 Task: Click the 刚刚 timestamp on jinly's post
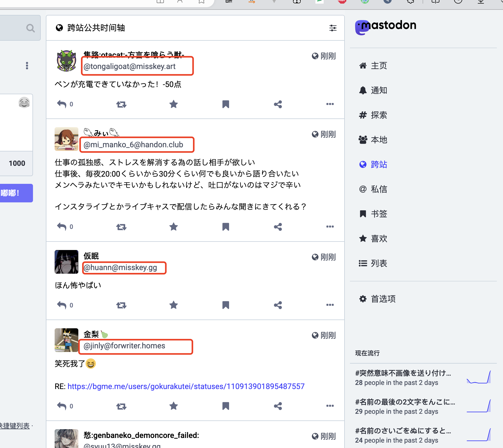328,335
